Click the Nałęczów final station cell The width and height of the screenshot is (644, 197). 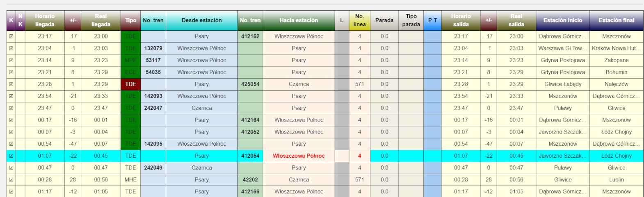click(x=616, y=84)
